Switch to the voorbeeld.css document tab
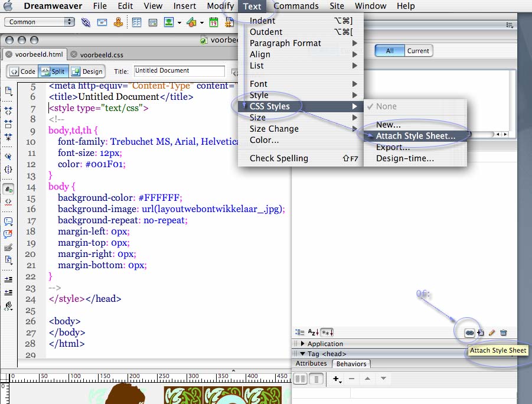The height and width of the screenshot is (404, 532). 102,55
